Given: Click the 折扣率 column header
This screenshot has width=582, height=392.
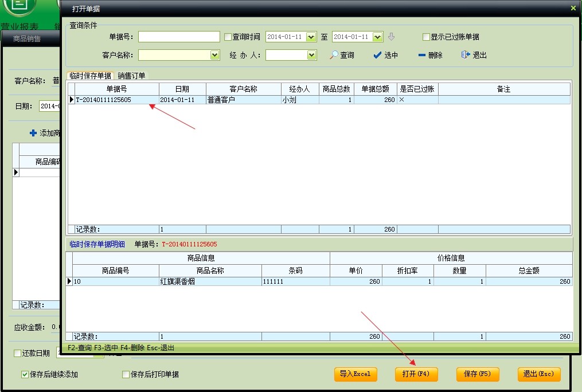Looking at the screenshot, I should (408, 271).
